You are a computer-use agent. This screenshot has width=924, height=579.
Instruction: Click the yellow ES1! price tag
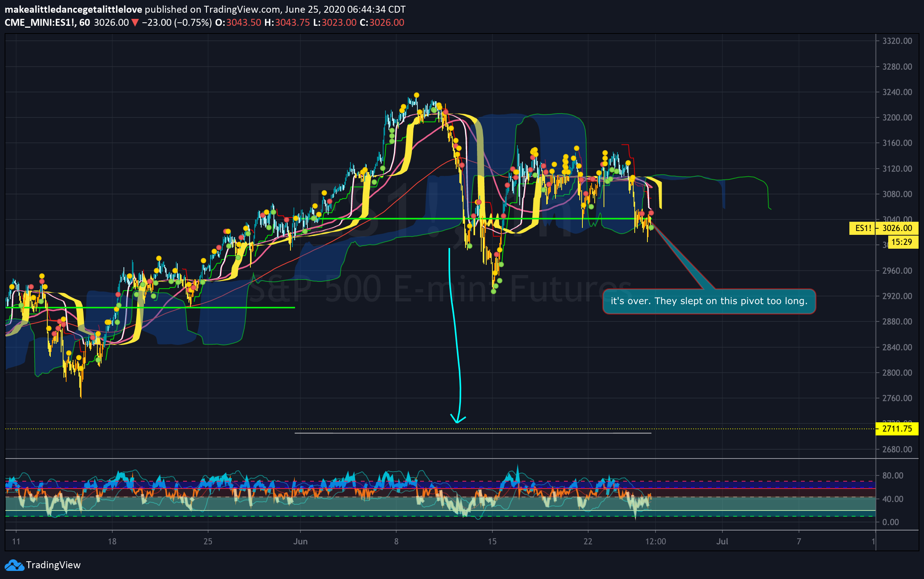coord(862,228)
